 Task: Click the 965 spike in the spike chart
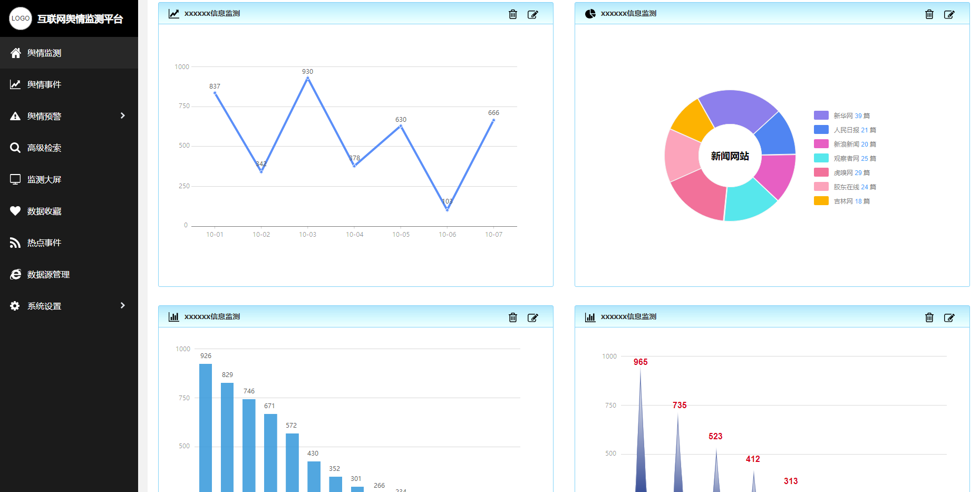click(x=641, y=443)
